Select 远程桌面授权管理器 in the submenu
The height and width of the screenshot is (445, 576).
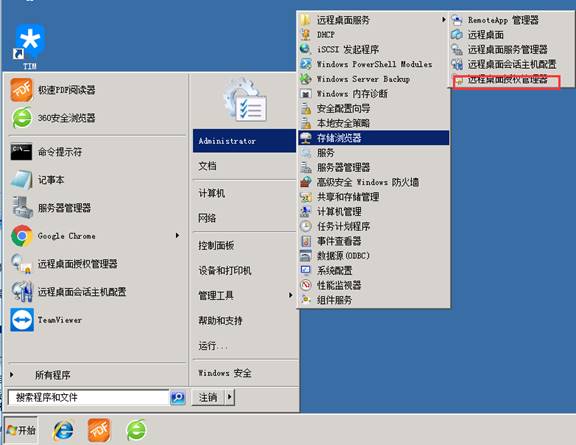[511, 79]
